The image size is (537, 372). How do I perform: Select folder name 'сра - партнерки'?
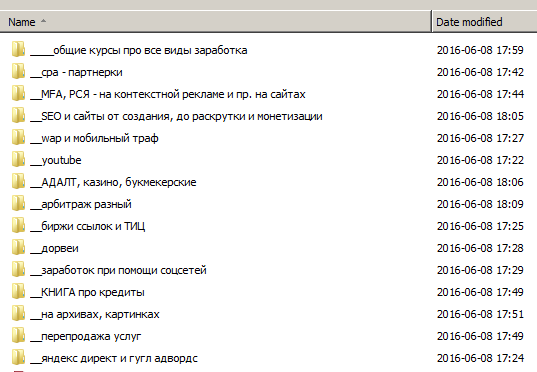pyautogui.click(x=76, y=73)
